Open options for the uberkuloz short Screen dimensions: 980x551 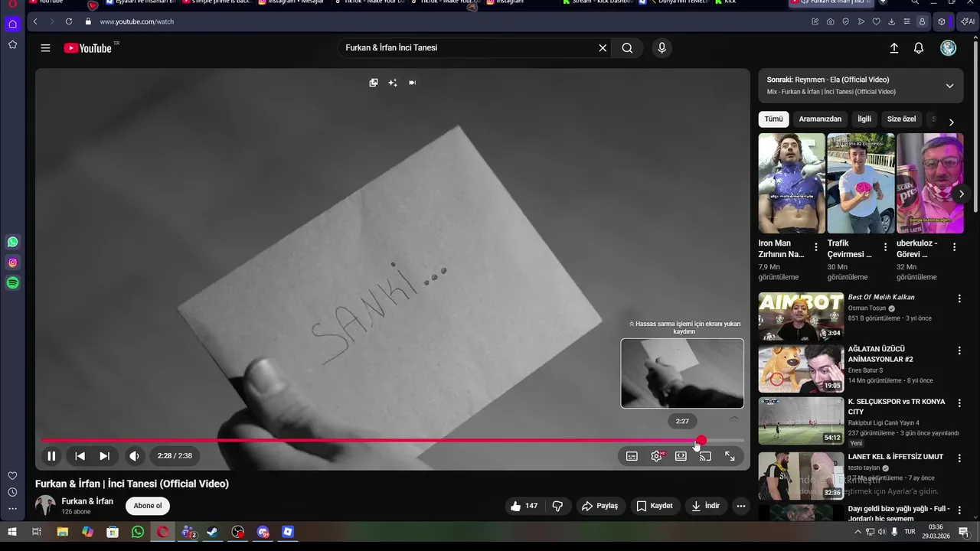coord(954,247)
